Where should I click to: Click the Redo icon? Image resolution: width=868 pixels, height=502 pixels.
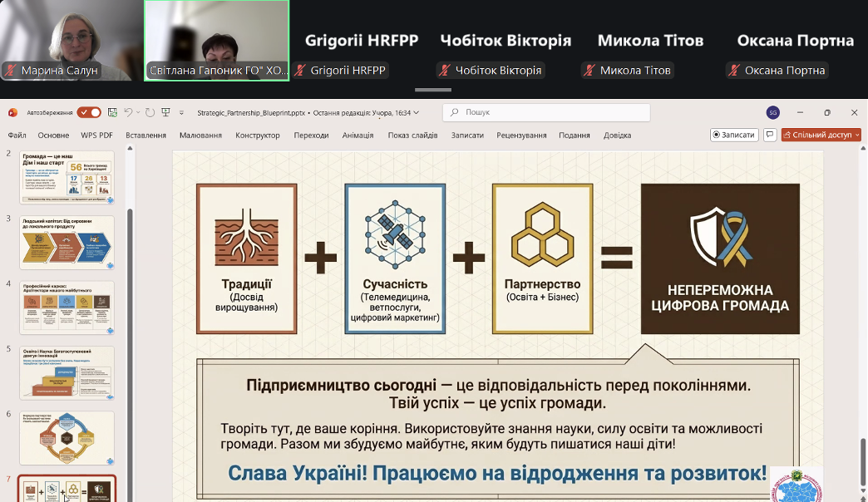pyautogui.click(x=150, y=112)
